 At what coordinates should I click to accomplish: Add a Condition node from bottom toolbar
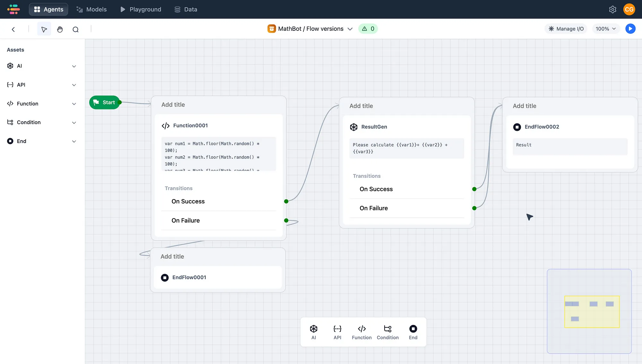click(x=387, y=332)
